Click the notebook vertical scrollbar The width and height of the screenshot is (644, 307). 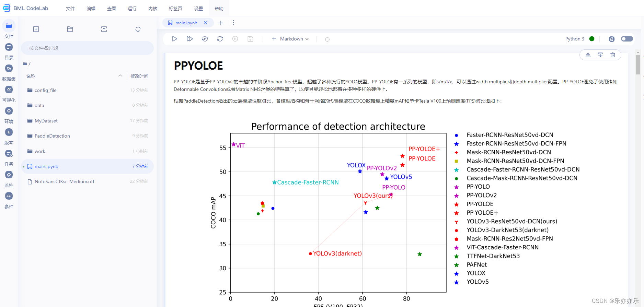point(638,65)
